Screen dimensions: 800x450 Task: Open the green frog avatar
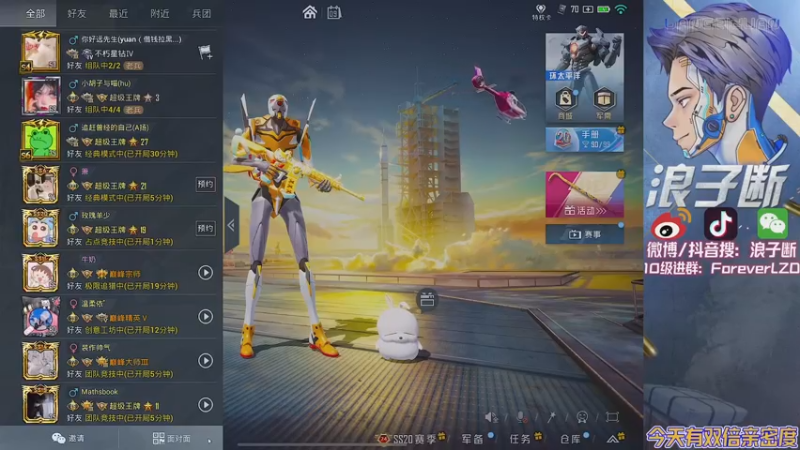pyautogui.click(x=40, y=140)
